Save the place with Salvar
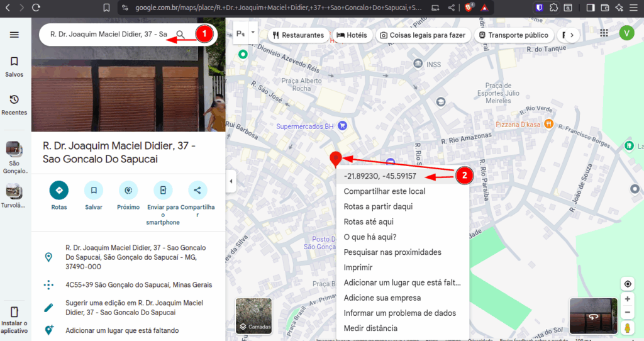Image resolution: width=644 pixels, height=341 pixels. [x=94, y=196]
